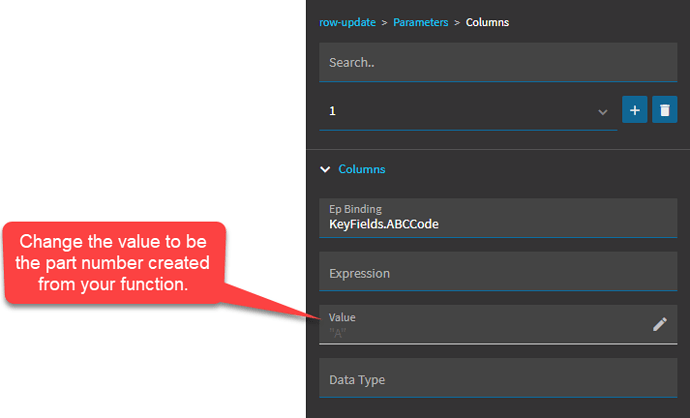Select the Columns section heading
Viewport: 690px width, 418px height.
click(362, 169)
